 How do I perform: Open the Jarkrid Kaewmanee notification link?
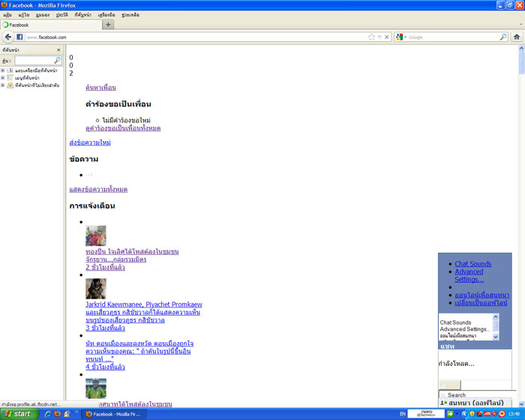pos(144,312)
